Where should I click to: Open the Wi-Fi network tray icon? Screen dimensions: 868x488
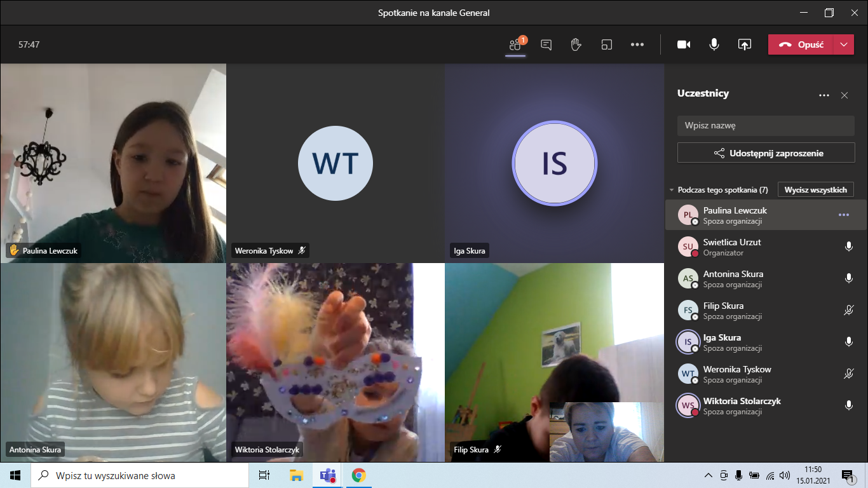(x=770, y=475)
